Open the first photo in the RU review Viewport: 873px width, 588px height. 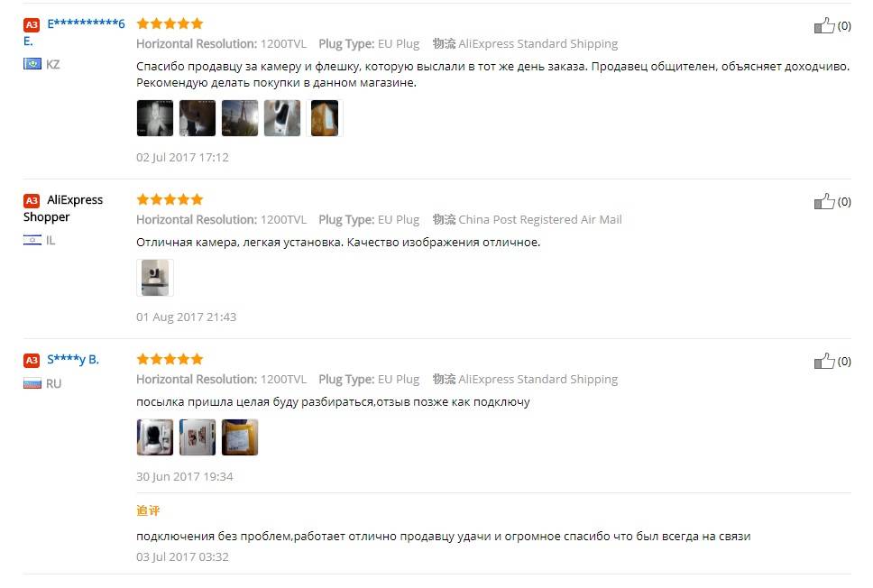click(155, 437)
